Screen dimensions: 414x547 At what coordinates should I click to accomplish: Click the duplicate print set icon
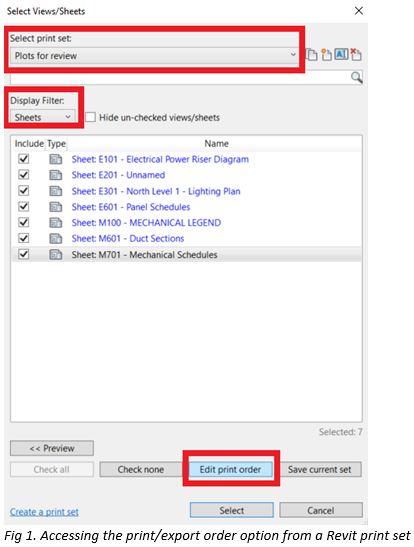tap(311, 55)
